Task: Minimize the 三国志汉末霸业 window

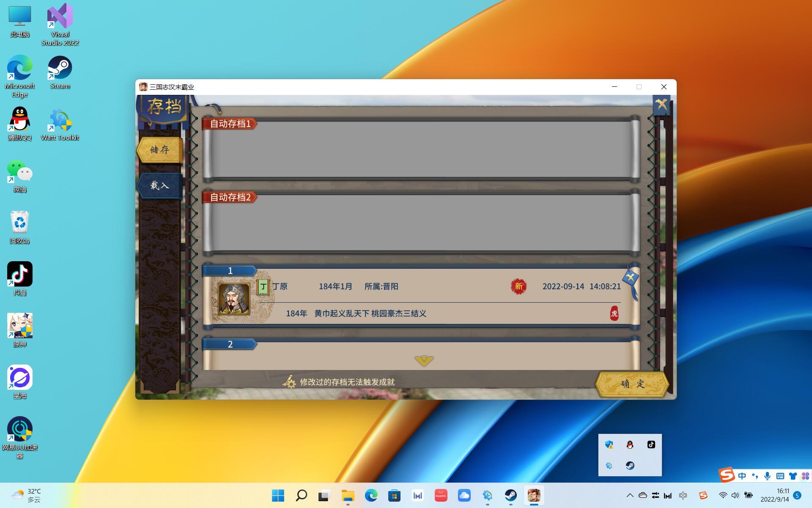Action: pyautogui.click(x=614, y=87)
